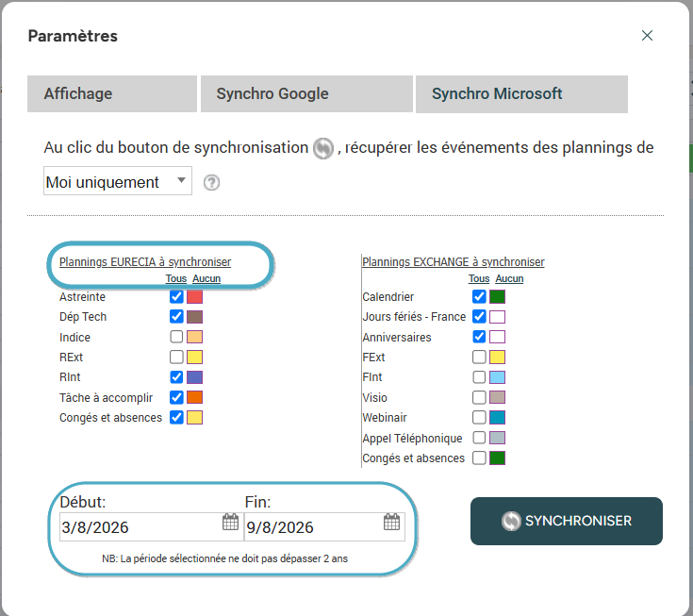This screenshot has width=693, height=616.
Task: Uncheck EURECIA Congés et absences checkbox
Action: coord(176,417)
